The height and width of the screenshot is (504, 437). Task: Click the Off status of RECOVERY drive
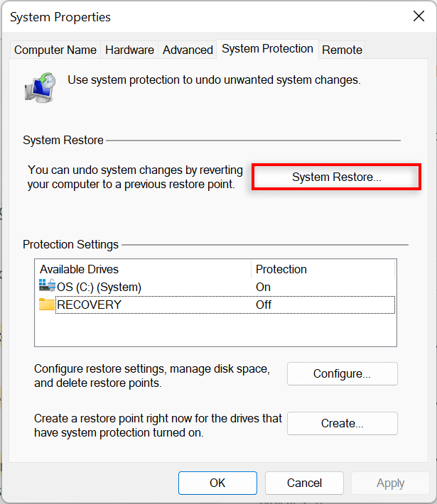263,305
